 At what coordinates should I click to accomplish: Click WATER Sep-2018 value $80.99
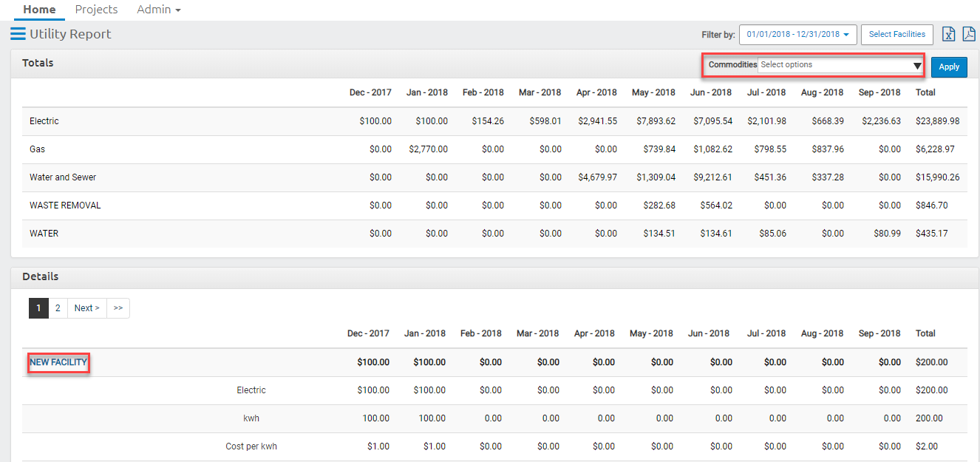pos(887,234)
